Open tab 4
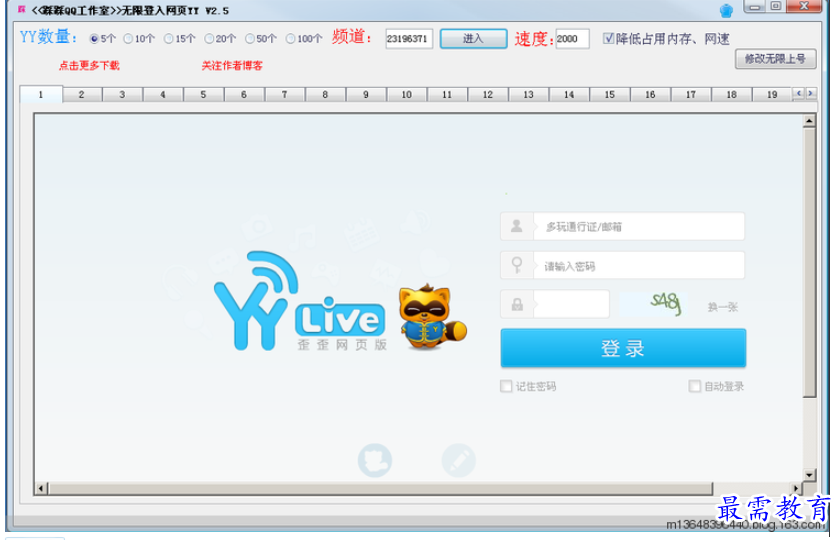 tap(163, 95)
